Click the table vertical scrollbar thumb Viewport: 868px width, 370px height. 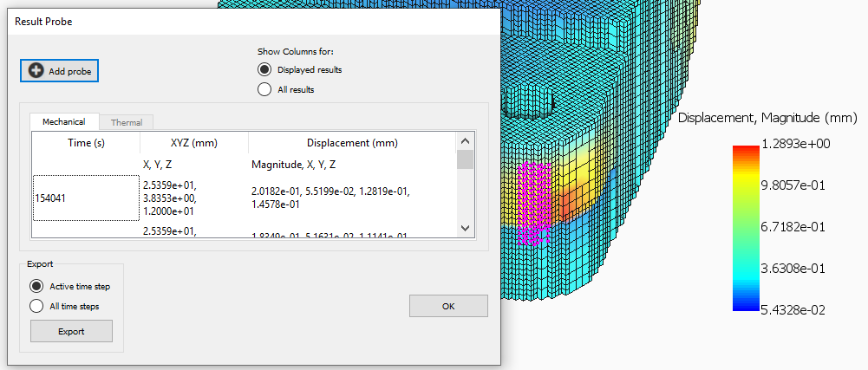click(466, 159)
